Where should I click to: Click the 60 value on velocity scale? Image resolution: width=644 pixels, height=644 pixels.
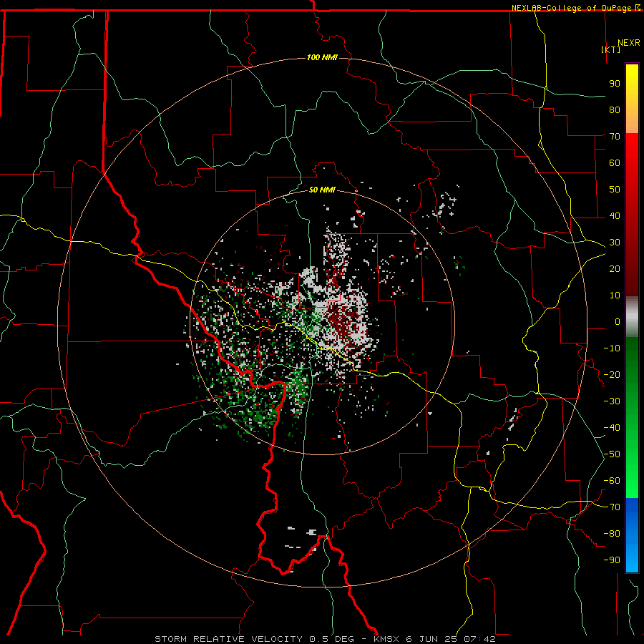pos(615,162)
